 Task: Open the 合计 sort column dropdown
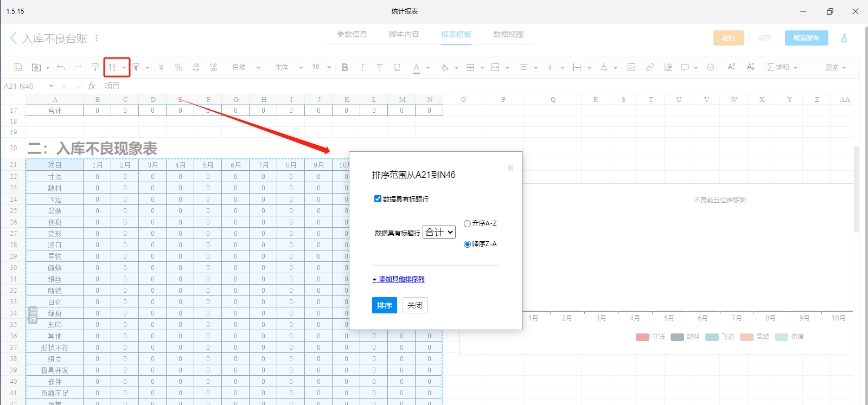click(439, 232)
